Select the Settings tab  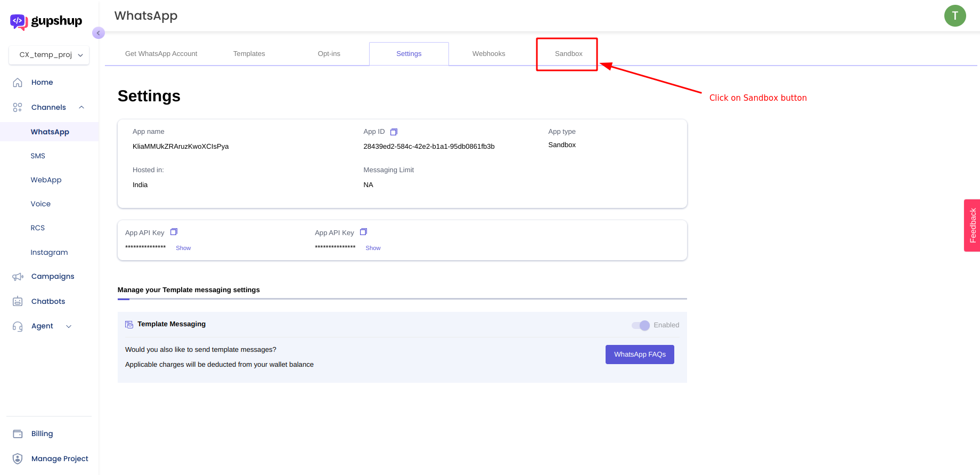409,54
